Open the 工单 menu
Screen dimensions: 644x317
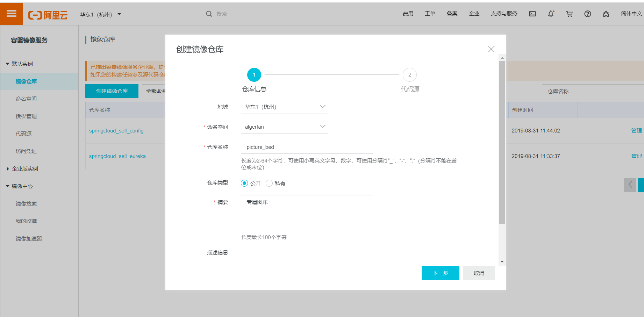pyautogui.click(x=430, y=14)
